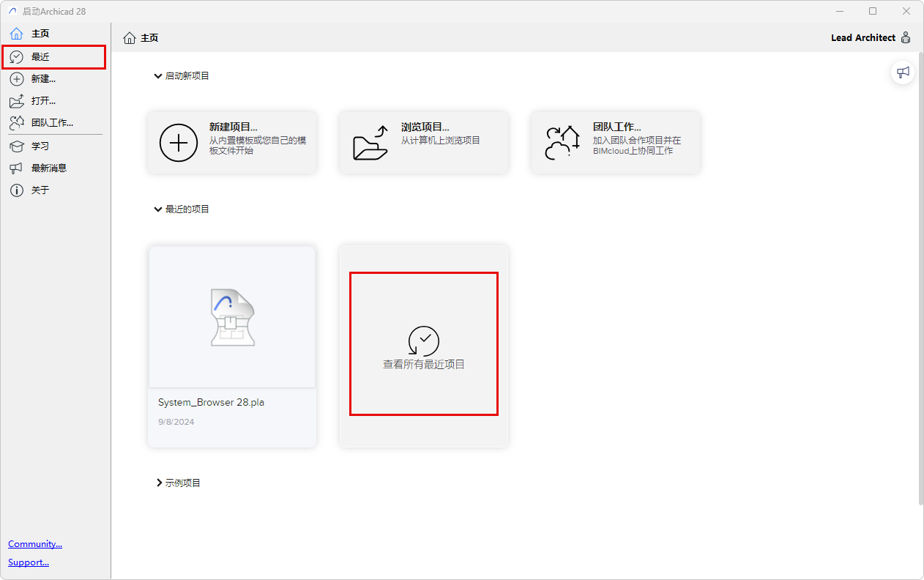Click the System_Browser 28.pla file name
Screen dimensions: 924x580
pyautogui.click(x=211, y=403)
